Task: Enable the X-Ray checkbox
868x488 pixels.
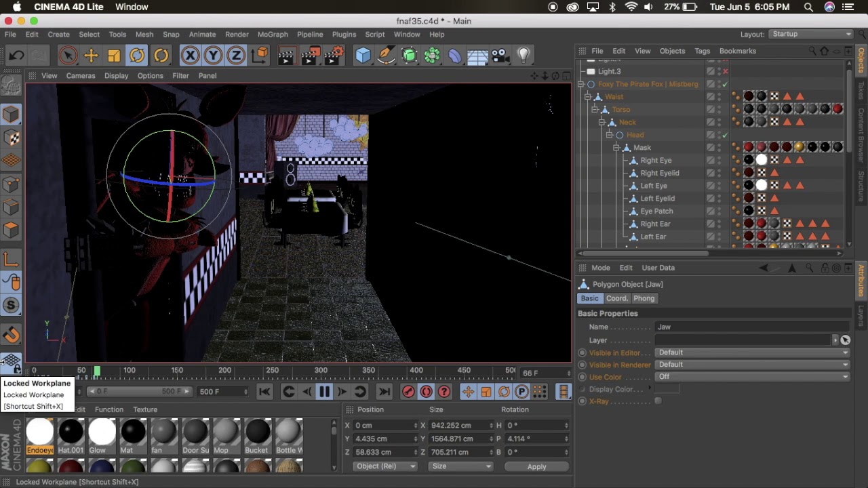Action: [x=658, y=401]
